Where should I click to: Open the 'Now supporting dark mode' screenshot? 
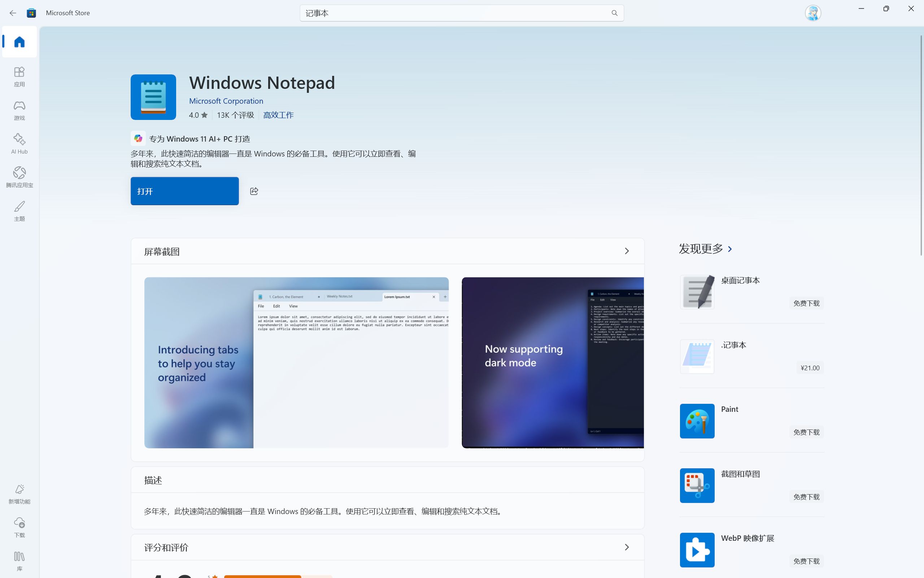[x=553, y=362]
